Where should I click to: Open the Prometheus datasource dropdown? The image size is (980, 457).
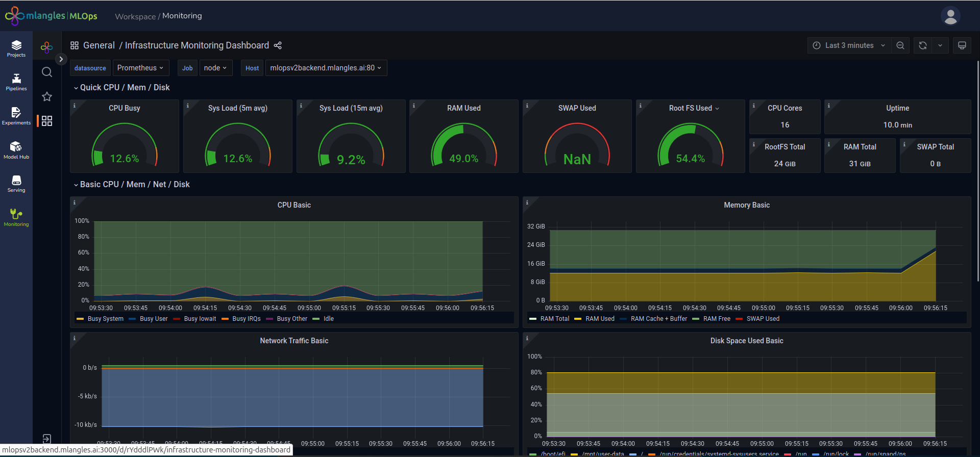pyautogui.click(x=140, y=68)
